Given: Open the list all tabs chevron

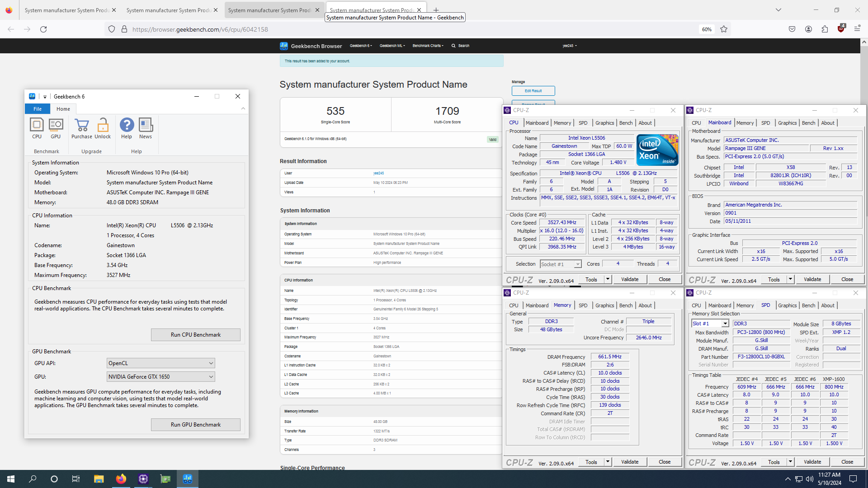Looking at the screenshot, I should click(778, 10).
